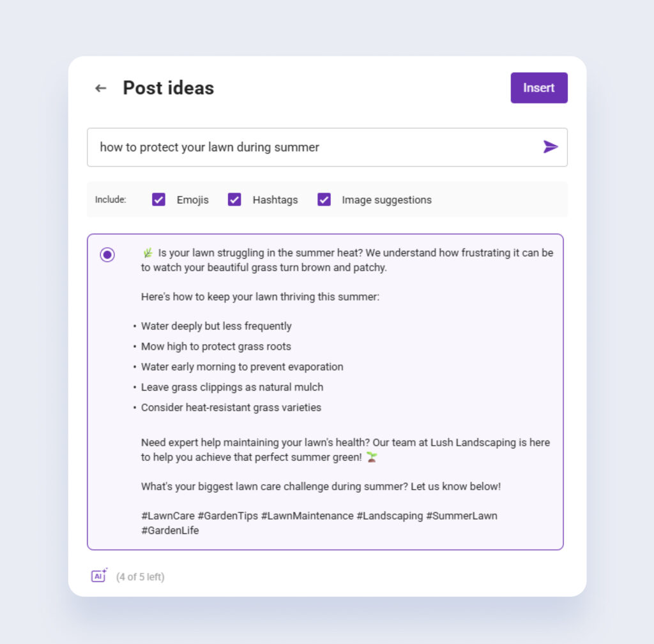Go back using the left arrow
Viewport: 654px width, 644px height.
tap(100, 88)
